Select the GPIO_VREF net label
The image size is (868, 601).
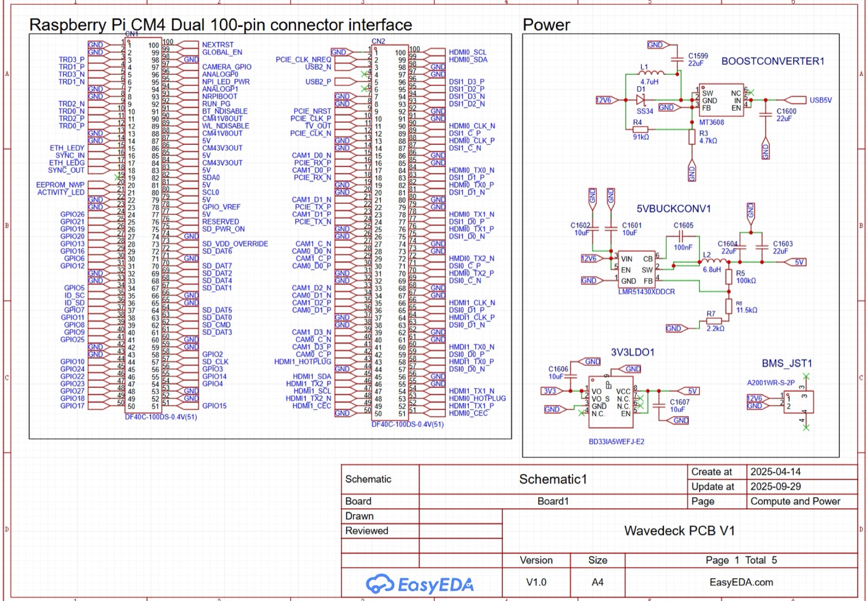click(221, 207)
